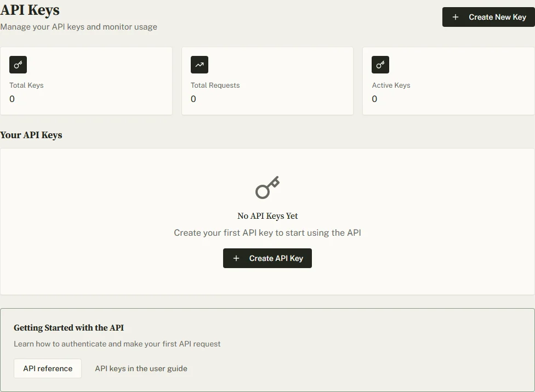Click the 0 value under Total Requests
535x392 pixels.
pos(193,99)
